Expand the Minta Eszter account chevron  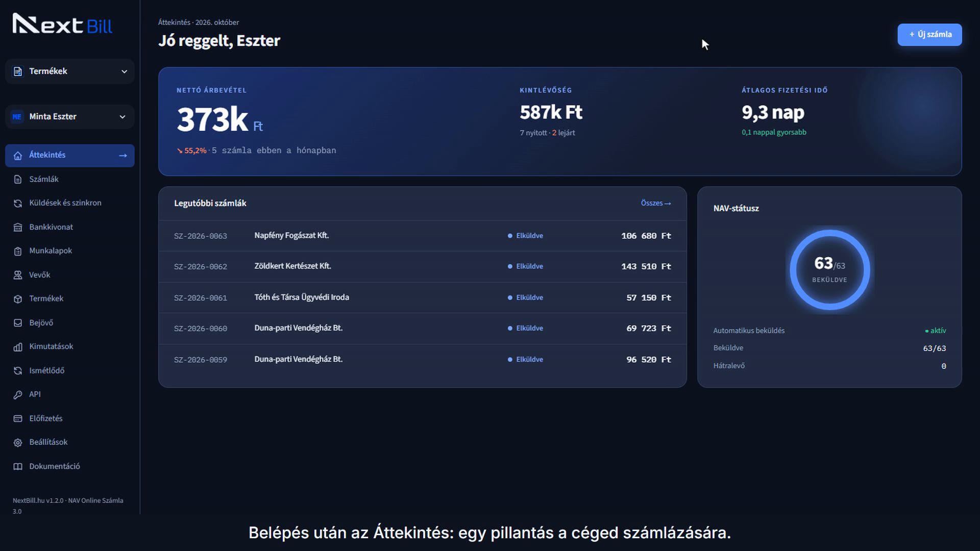pos(122,117)
